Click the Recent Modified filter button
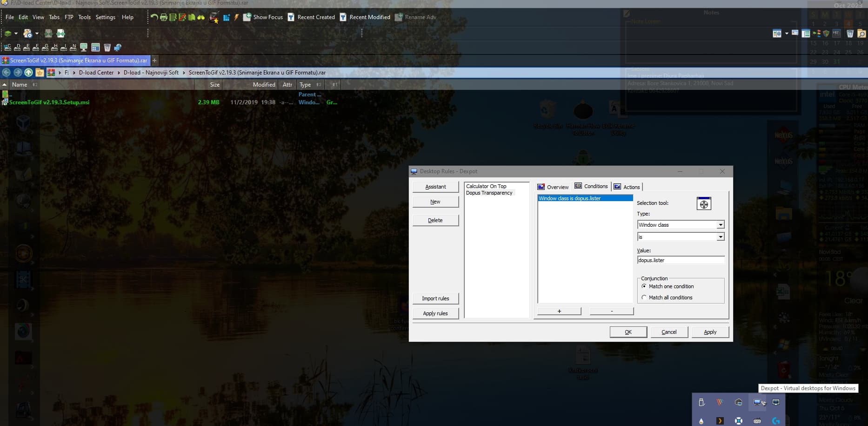 coord(365,17)
